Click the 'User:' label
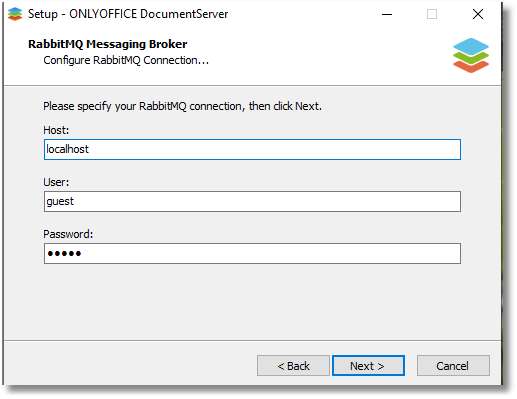Screen dimensions: 517x399 pos(56,182)
